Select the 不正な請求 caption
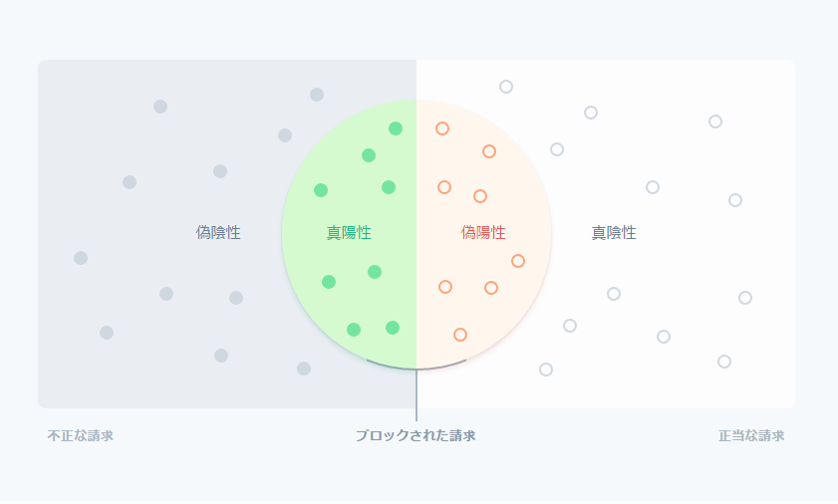838x504 pixels. [x=80, y=435]
